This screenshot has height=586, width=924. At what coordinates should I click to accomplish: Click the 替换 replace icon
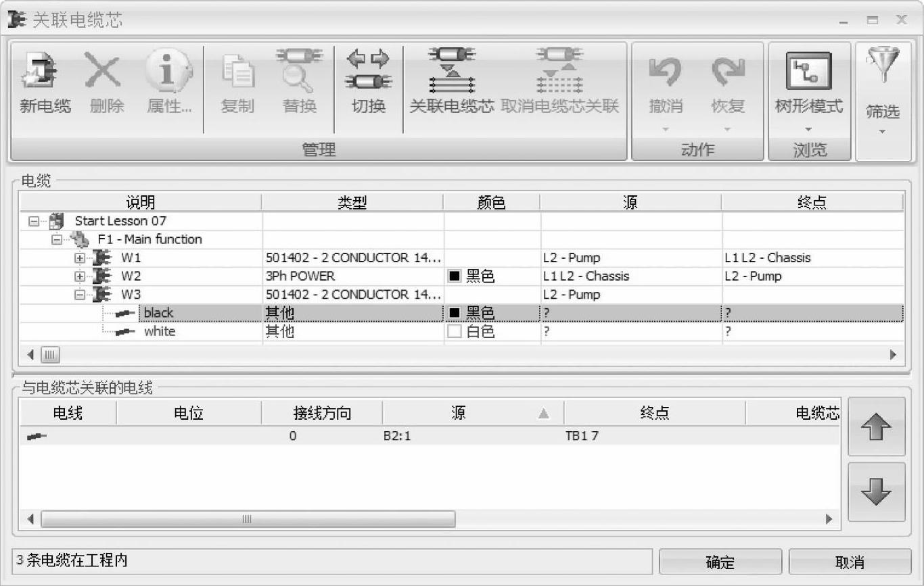[300, 70]
